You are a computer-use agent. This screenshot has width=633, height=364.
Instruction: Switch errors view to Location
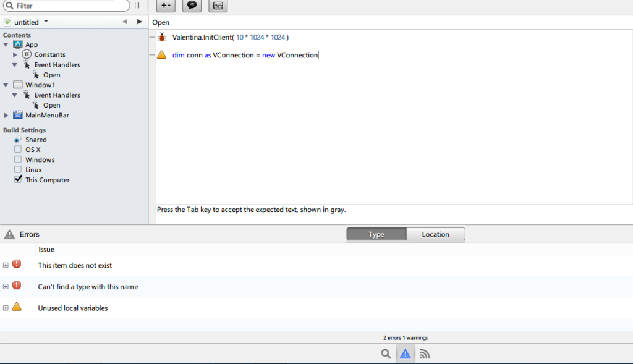point(436,234)
